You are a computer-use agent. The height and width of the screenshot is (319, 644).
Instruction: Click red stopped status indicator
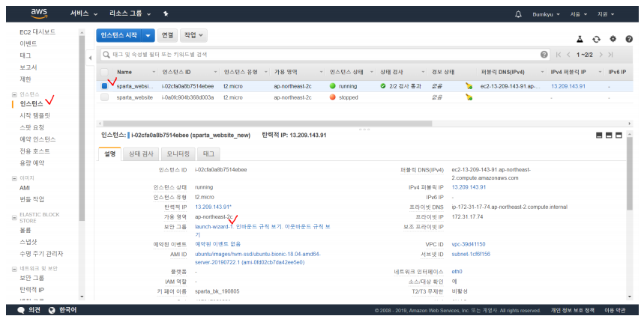click(x=333, y=97)
